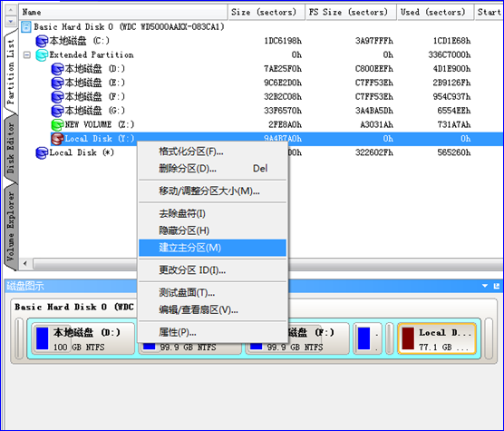The height and width of the screenshot is (431, 504).
Task: Select the dark red Local D... disk map block
Action: click(437, 338)
